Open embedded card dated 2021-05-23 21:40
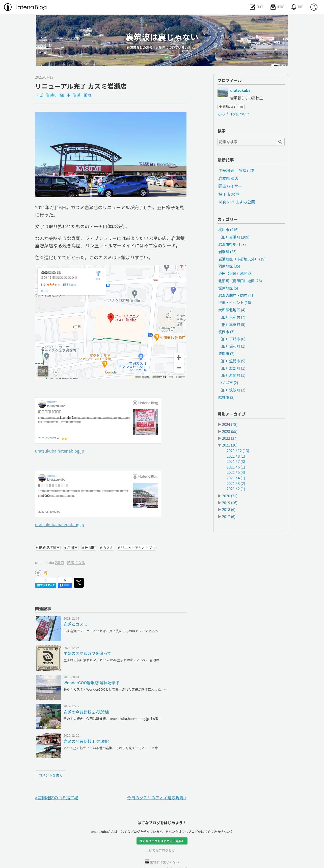The height and width of the screenshot is (868, 324). [x=98, y=420]
